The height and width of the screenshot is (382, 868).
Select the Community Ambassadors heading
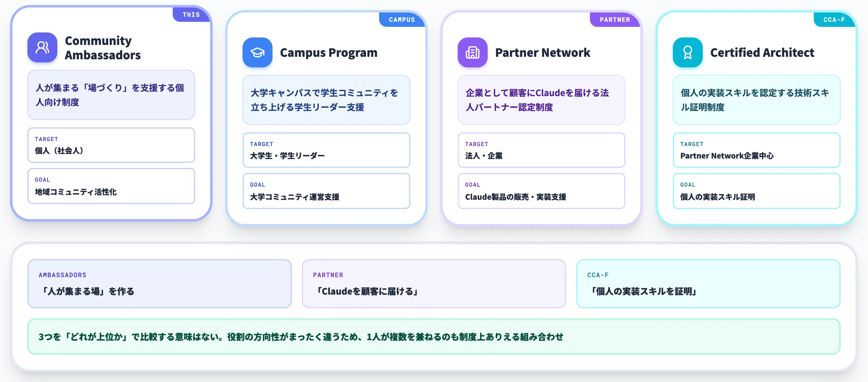[x=103, y=47]
